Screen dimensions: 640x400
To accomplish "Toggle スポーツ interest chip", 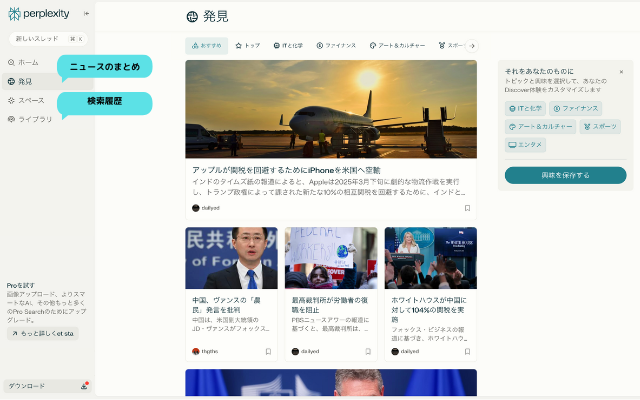I will [600, 127].
